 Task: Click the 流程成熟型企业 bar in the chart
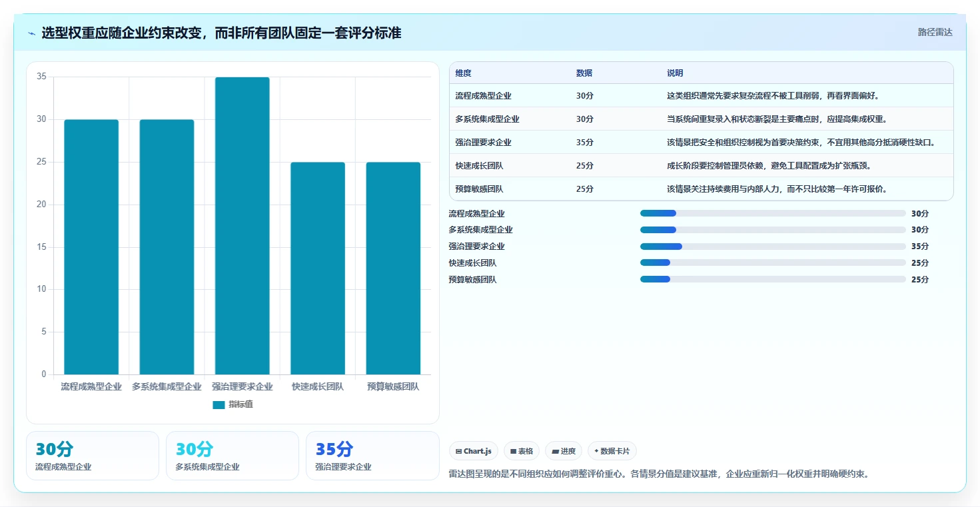click(x=91, y=247)
